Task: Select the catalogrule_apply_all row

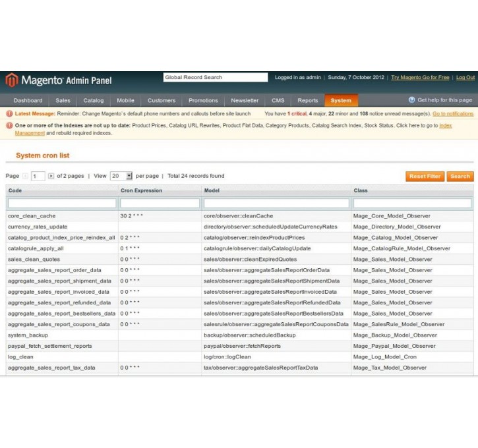Action: (x=239, y=248)
